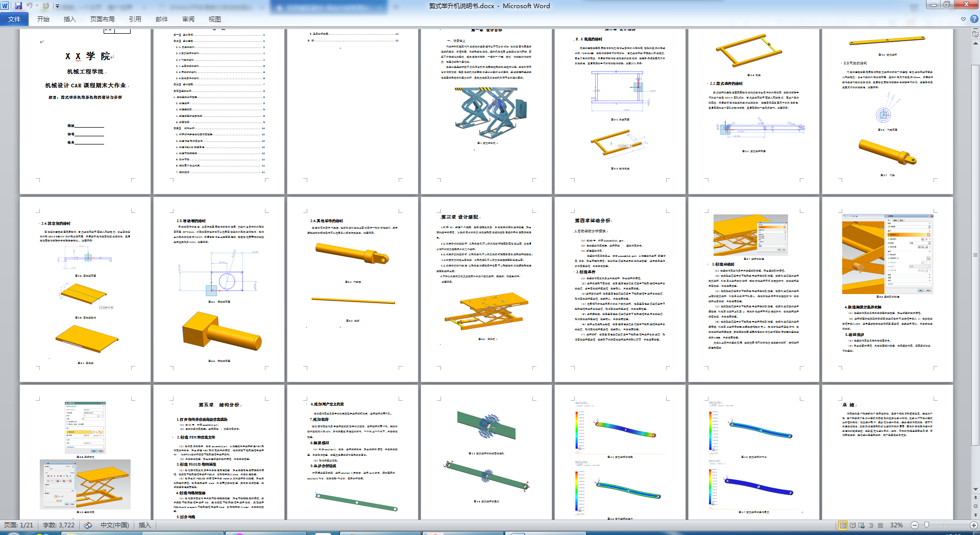Click the heading '第四章运动分析'
This screenshot has width=980, height=535.
coord(593,221)
